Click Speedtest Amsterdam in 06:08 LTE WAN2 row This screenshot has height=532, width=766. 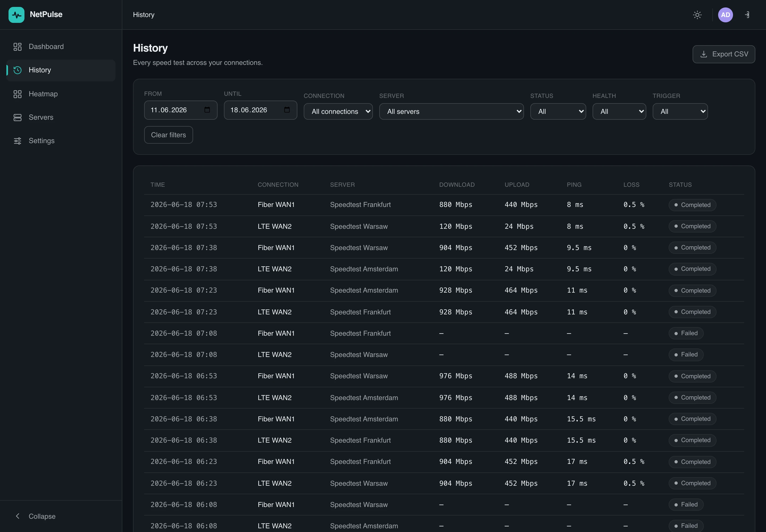pyautogui.click(x=364, y=526)
